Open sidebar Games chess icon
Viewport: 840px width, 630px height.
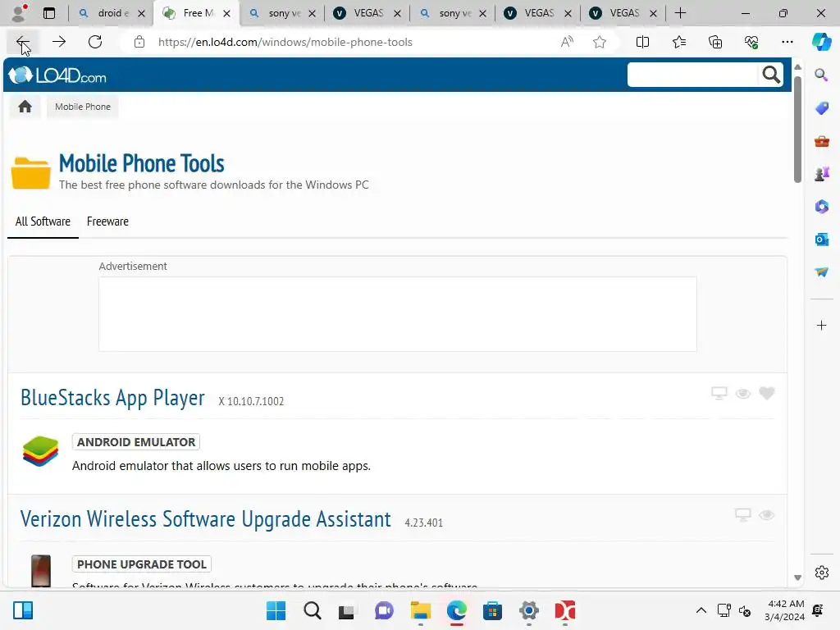click(x=821, y=174)
